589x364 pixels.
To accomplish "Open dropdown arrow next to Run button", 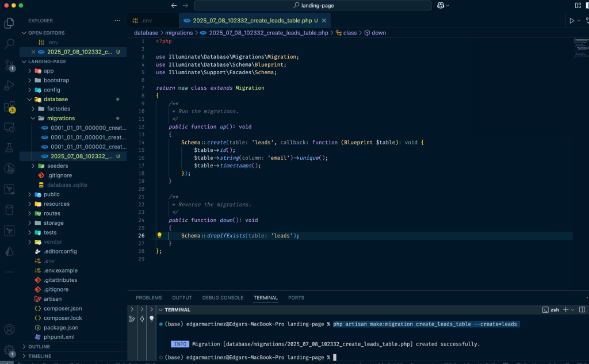I will click(x=579, y=21).
